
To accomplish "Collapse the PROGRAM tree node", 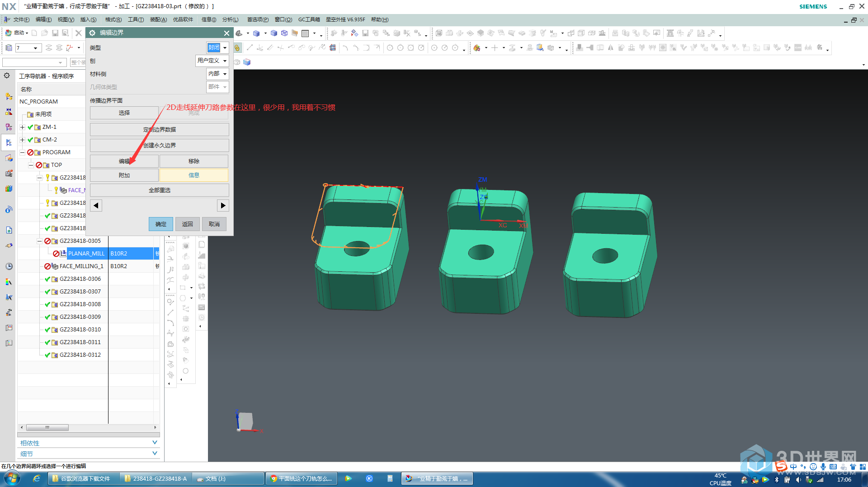I will click(x=22, y=152).
